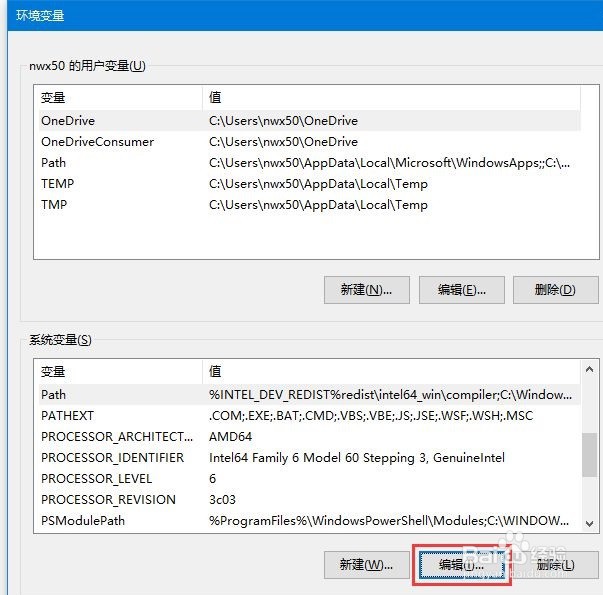Click the 变量 column header in user variables
603x595 pixels.
tap(120, 98)
